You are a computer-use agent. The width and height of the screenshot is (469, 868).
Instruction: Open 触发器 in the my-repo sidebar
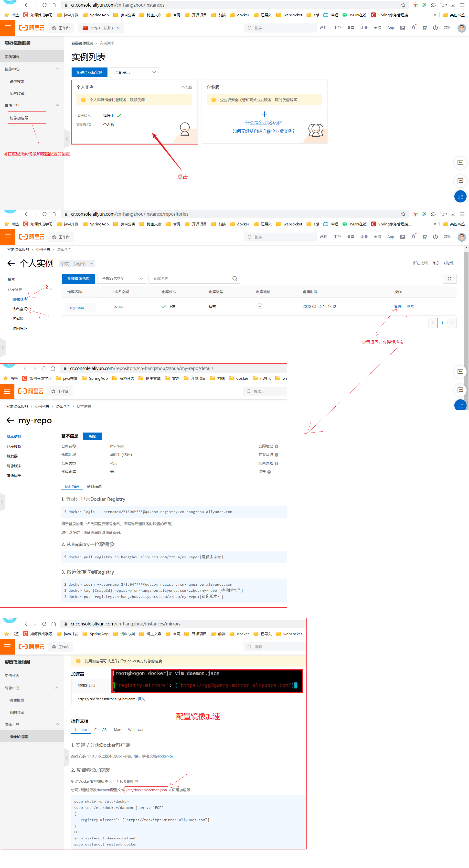12,456
